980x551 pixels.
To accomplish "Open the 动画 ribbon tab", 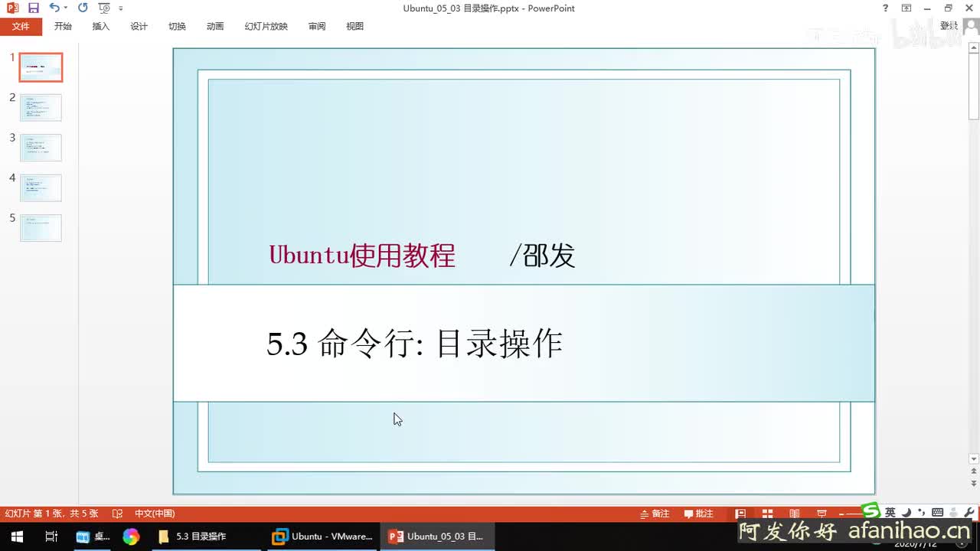I will (215, 26).
